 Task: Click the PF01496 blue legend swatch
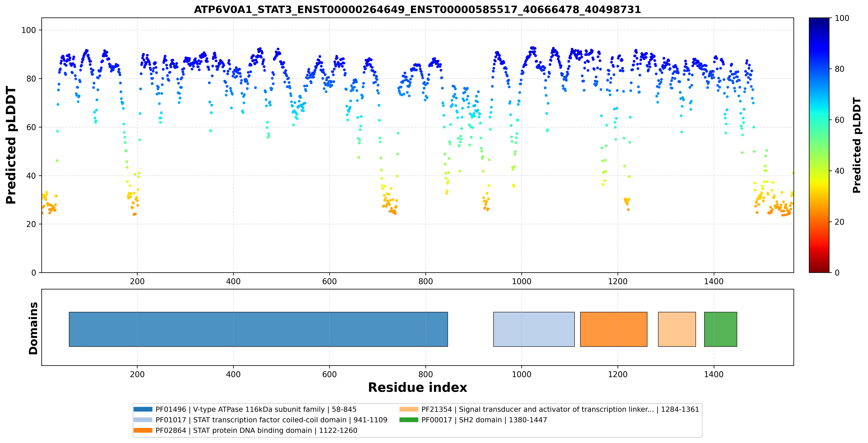[143, 409]
